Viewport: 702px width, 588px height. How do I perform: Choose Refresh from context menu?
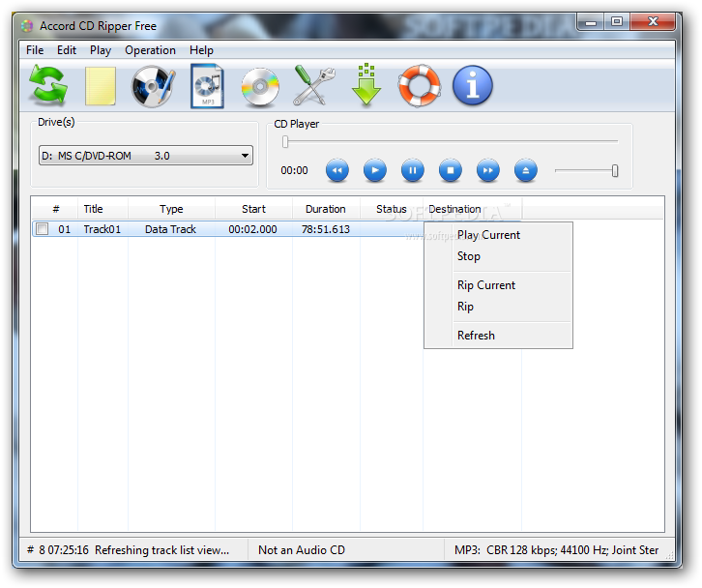tap(498, 336)
